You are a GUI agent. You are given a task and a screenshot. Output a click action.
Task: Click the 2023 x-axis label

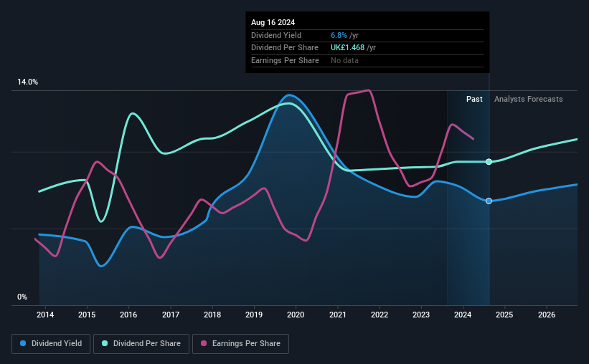tap(421, 315)
